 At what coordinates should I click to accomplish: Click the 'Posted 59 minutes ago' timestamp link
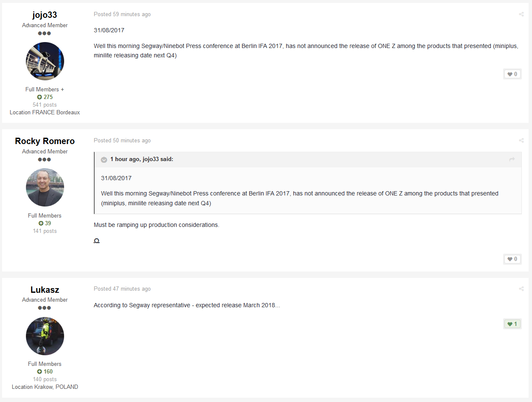pyautogui.click(x=122, y=14)
